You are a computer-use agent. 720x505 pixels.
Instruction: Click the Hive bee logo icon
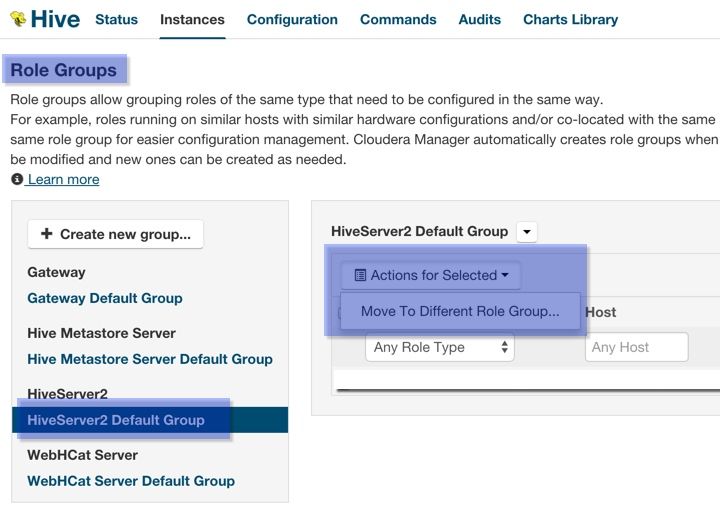[x=17, y=19]
